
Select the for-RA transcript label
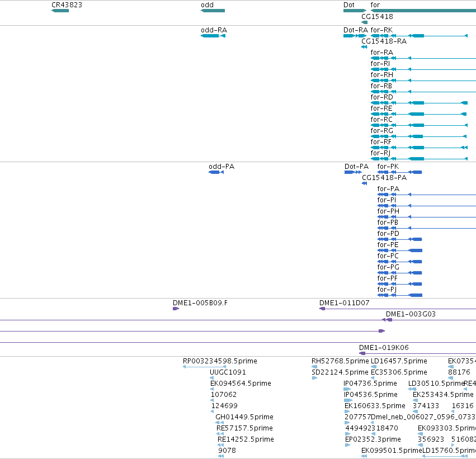[382, 53]
